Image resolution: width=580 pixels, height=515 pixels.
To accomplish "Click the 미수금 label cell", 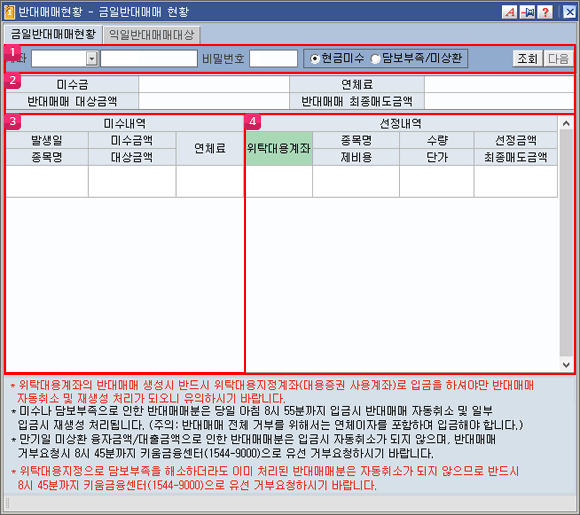I will click(72, 84).
